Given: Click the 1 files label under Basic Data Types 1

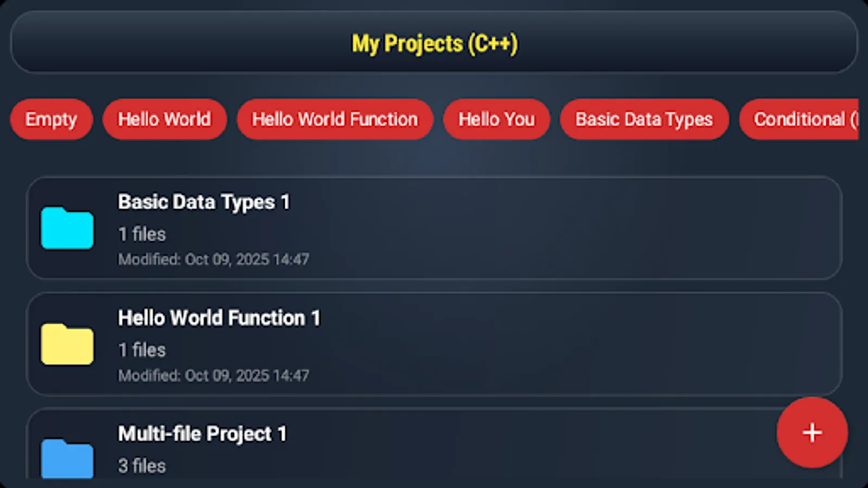Looking at the screenshot, I should click(x=142, y=233).
